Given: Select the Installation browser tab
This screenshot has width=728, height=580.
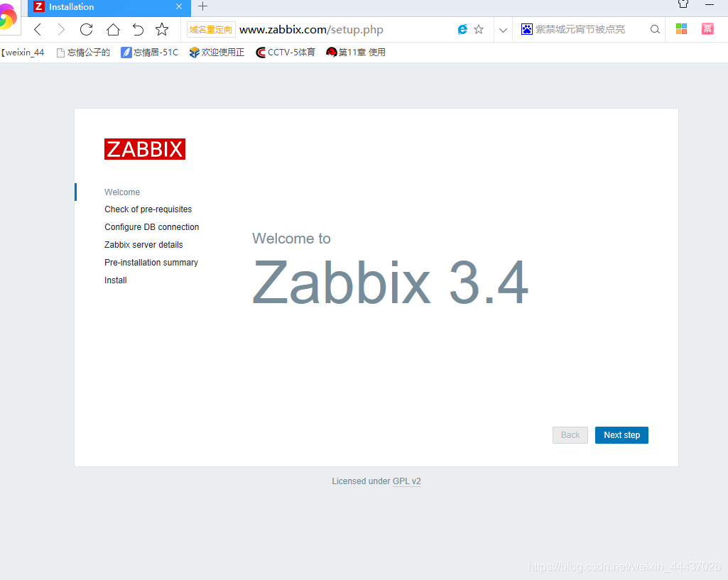Looking at the screenshot, I should point(109,7).
